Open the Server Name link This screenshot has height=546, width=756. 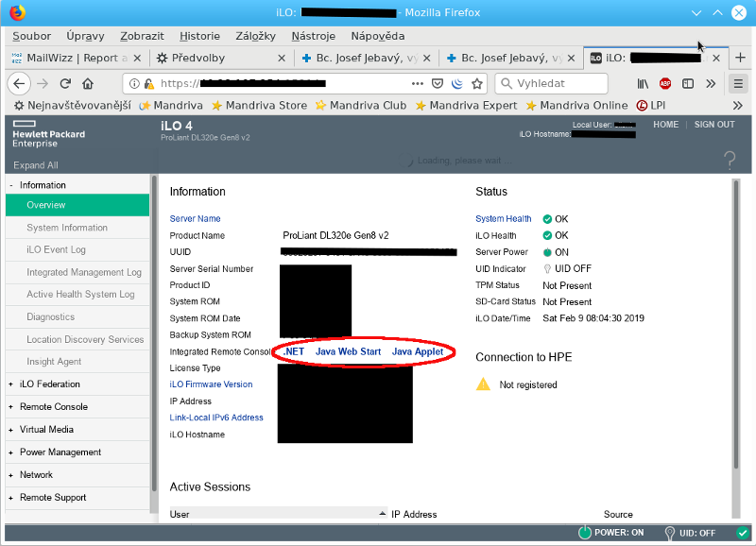click(x=195, y=219)
